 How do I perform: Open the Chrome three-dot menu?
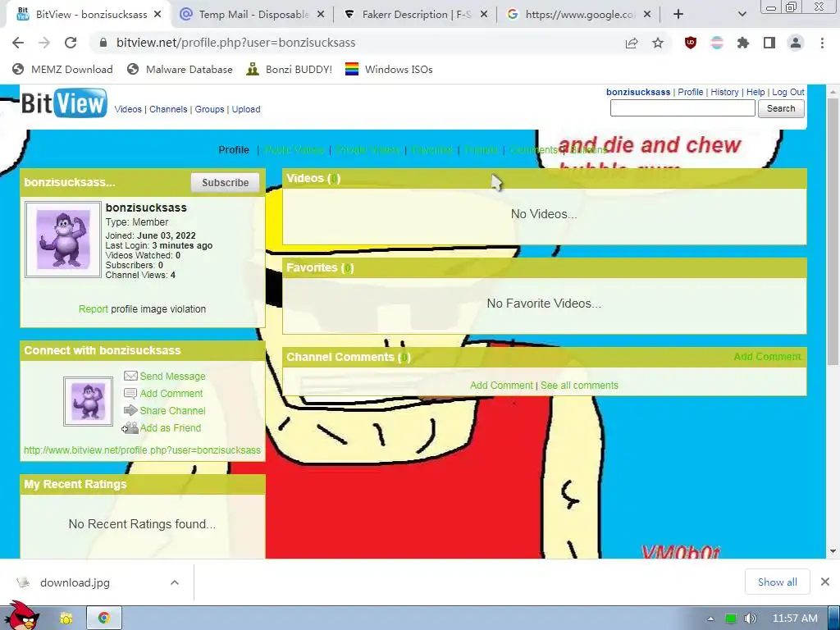coord(822,43)
